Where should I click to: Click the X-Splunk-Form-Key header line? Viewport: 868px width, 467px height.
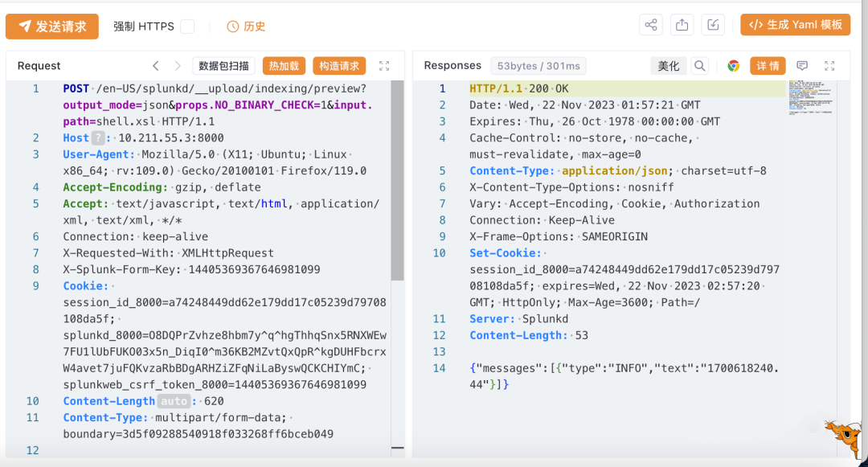(191, 269)
